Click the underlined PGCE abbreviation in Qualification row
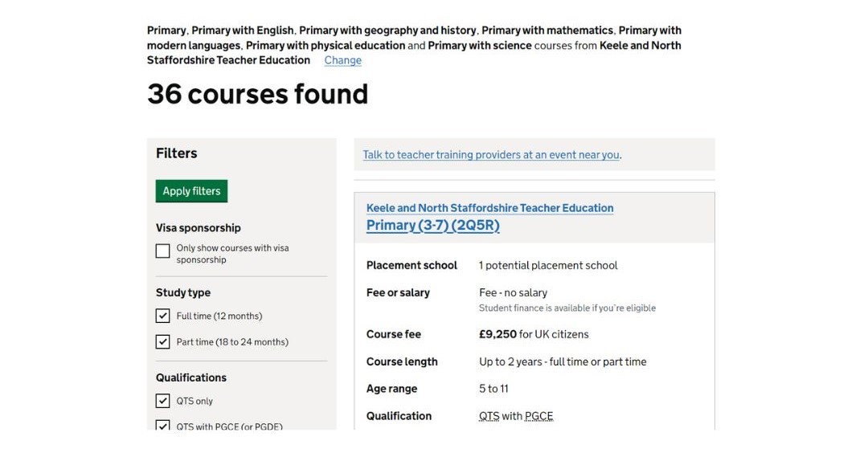868x457 pixels. tap(538, 416)
